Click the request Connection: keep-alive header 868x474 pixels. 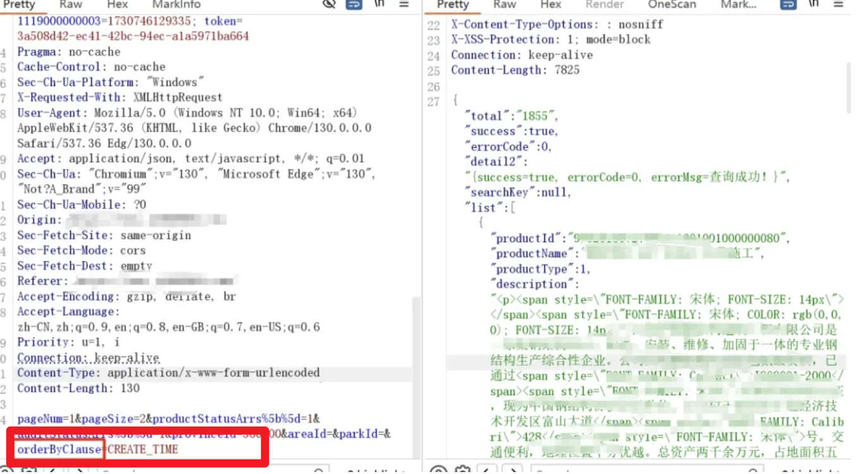[x=88, y=358]
